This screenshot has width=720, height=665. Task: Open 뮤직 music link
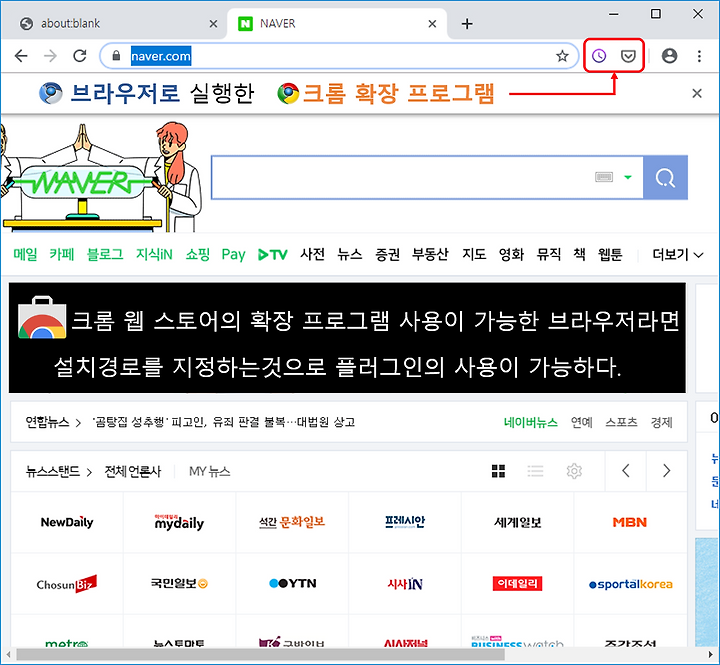(549, 254)
